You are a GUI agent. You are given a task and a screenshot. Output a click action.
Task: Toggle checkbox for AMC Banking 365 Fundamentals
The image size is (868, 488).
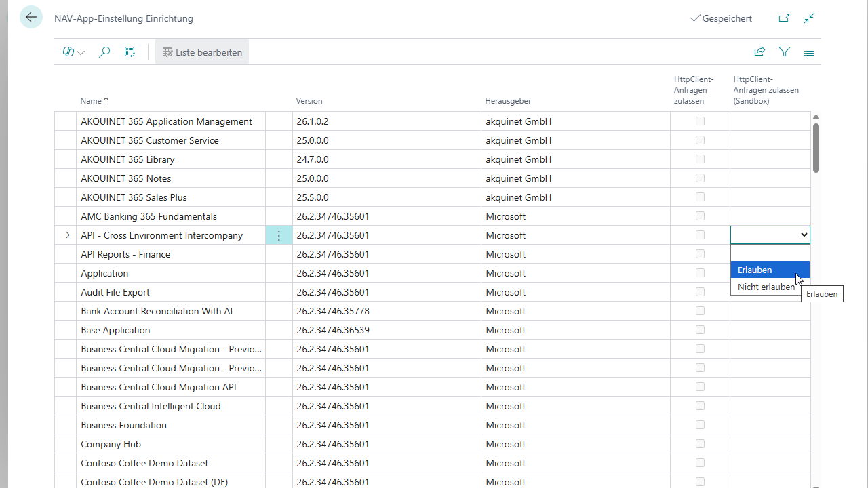pos(700,216)
